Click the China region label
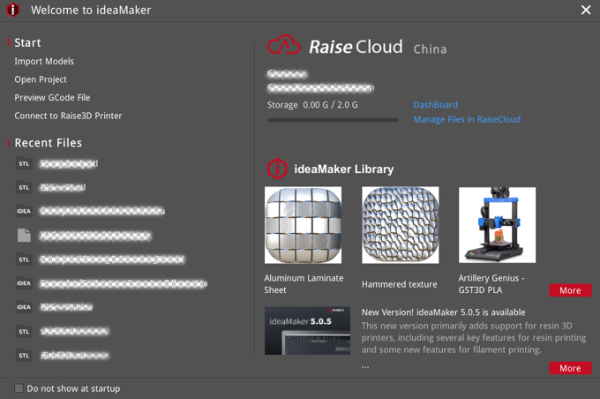Image resolution: width=600 pixels, height=399 pixels. click(430, 49)
